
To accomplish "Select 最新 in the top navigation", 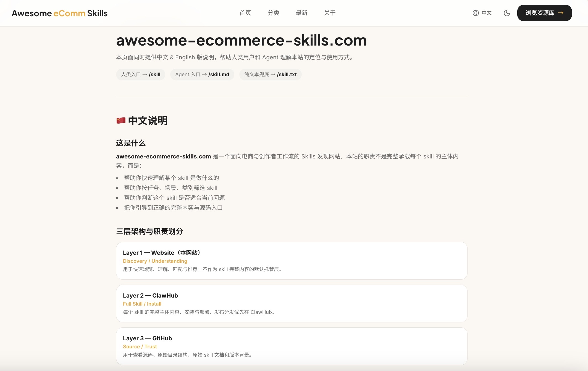I will [x=301, y=13].
